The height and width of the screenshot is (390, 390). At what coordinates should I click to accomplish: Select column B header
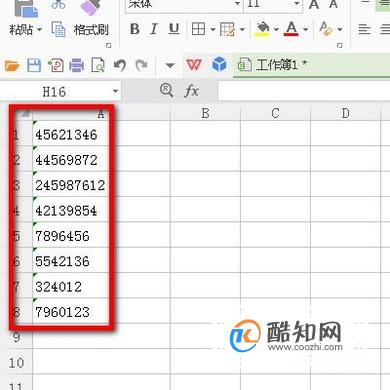(205, 113)
